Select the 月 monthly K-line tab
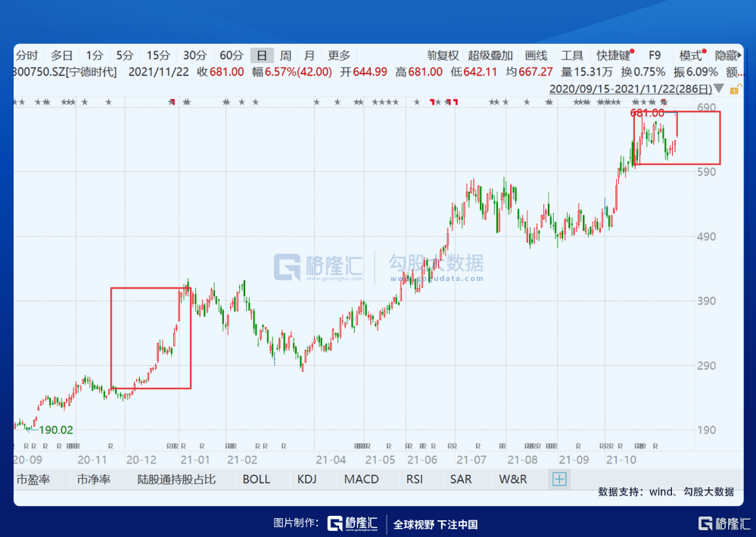This screenshot has width=756, height=537. coord(309,55)
